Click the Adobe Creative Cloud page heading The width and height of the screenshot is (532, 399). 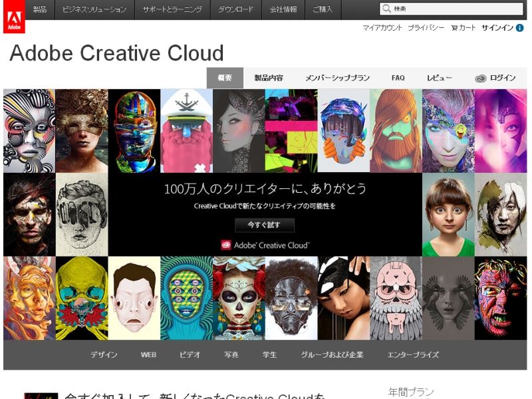tap(117, 53)
